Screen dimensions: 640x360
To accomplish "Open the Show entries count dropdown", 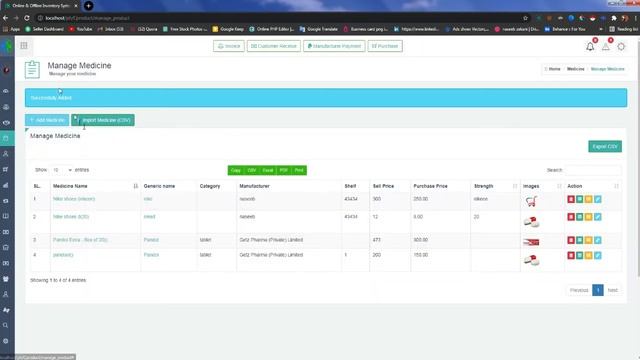I will 62,170.
